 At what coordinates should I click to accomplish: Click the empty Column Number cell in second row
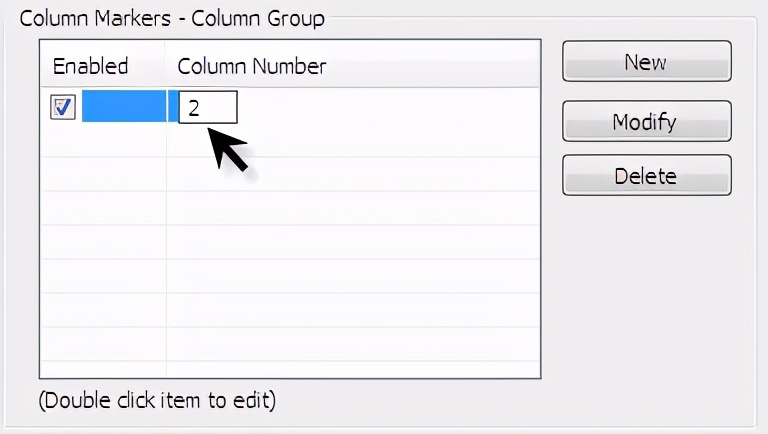tap(350, 141)
